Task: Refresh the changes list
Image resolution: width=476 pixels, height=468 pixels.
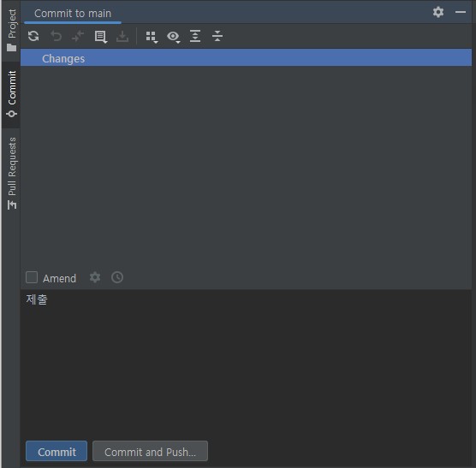Action: click(x=33, y=36)
